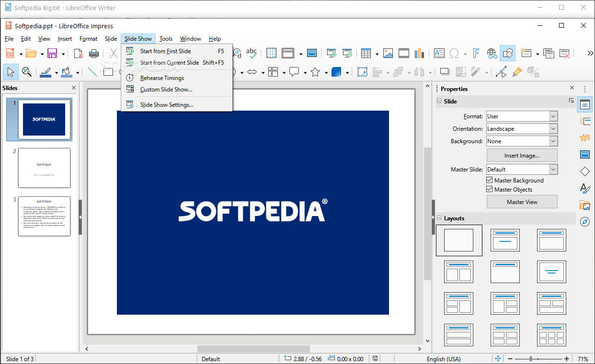Open the Slide Transition sidebar deck

585,121
